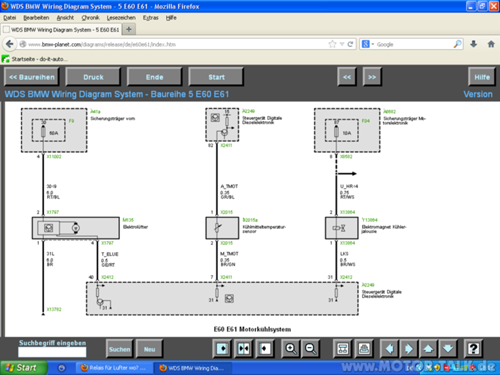Click the Suchbegriff eingeben text field
The height and width of the screenshot is (375, 500).
point(52,352)
